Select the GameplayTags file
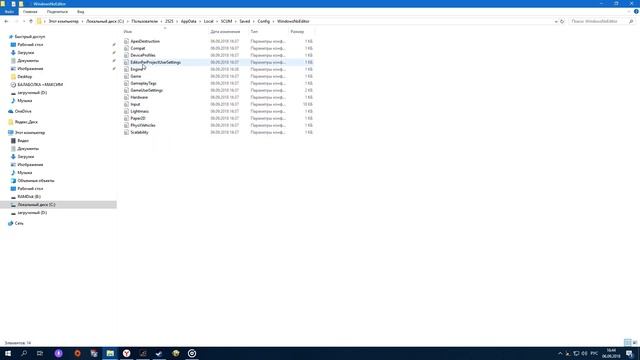The image size is (640, 360). [x=143, y=83]
